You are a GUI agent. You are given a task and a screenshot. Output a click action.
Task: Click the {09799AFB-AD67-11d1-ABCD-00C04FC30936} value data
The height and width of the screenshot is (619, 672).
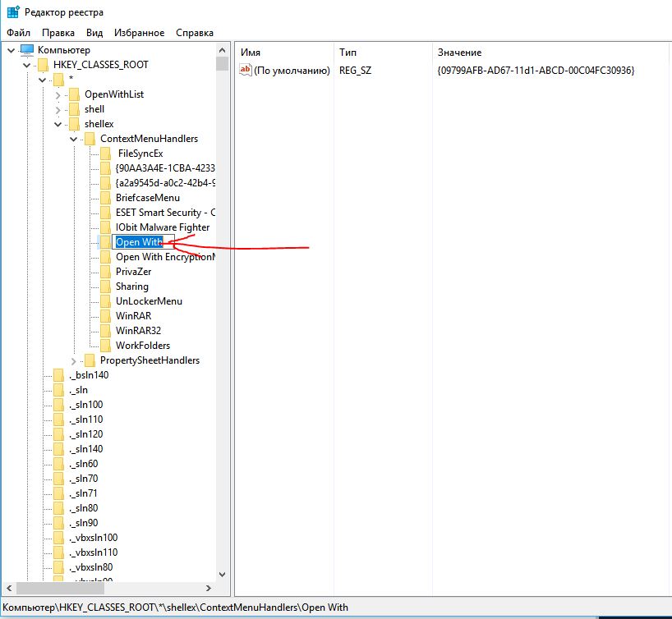click(536, 71)
